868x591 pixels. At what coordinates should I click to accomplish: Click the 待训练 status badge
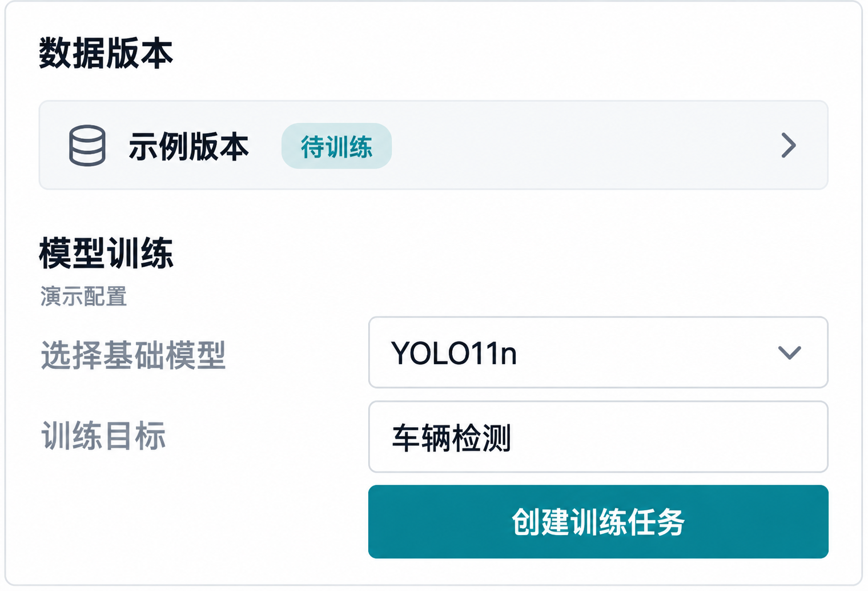[336, 146]
